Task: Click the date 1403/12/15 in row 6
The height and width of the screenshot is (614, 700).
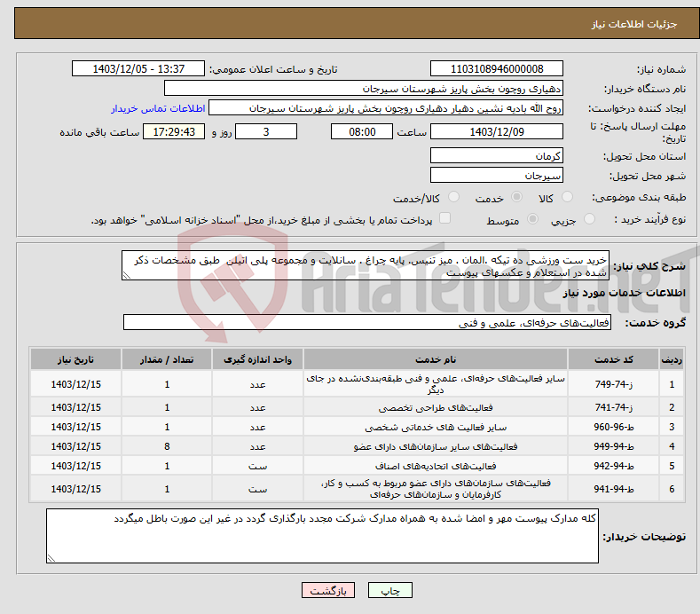Action: pyautogui.click(x=75, y=489)
